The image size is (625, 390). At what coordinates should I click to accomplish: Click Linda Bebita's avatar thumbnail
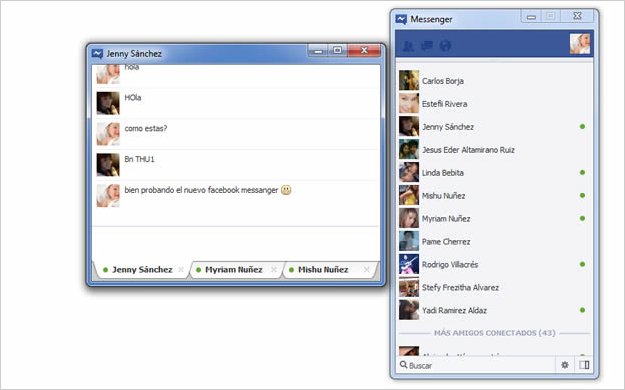pyautogui.click(x=409, y=173)
